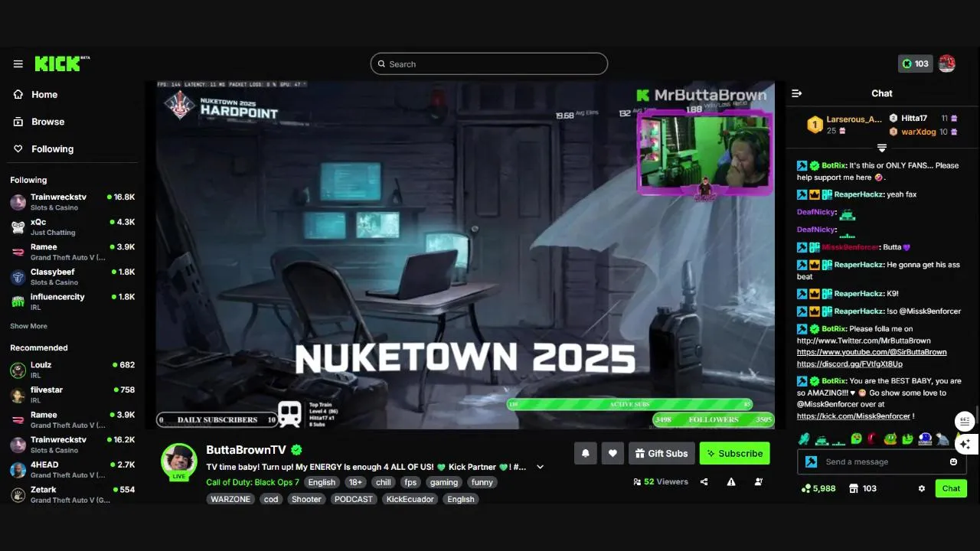
Task: Click the green Chat send button
Action: tap(951, 488)
